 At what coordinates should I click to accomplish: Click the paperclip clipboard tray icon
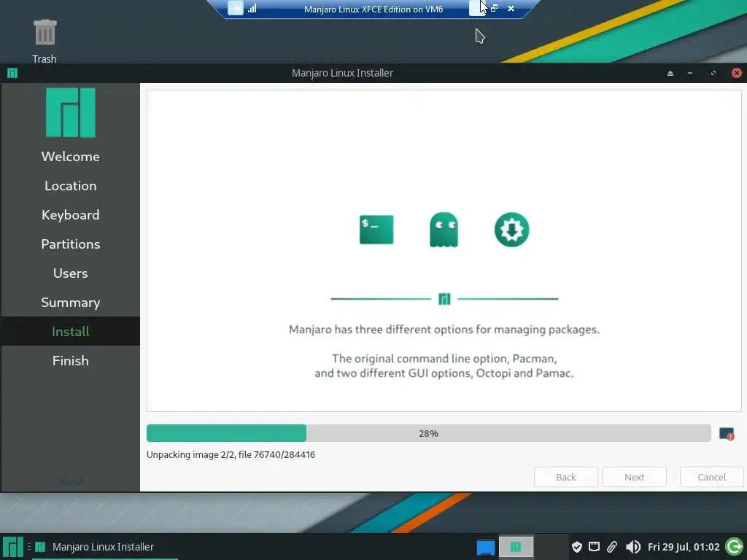(x=612, y=547)
